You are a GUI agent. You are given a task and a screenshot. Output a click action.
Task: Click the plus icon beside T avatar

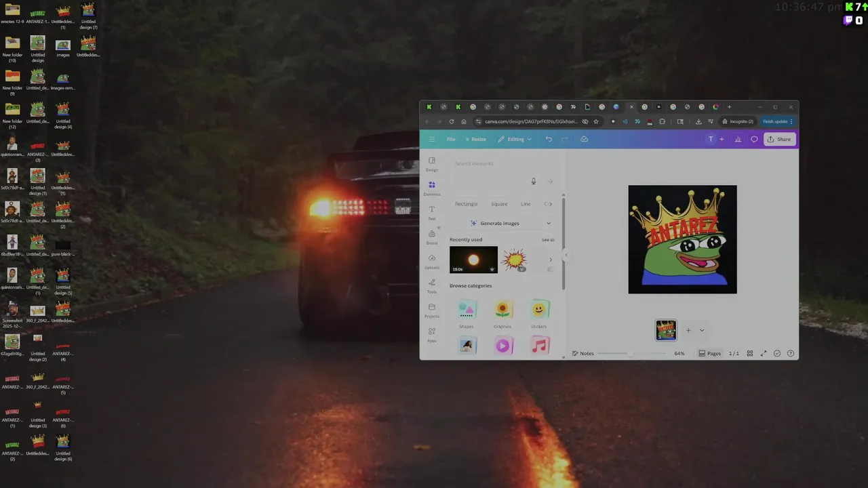point(722,139)
